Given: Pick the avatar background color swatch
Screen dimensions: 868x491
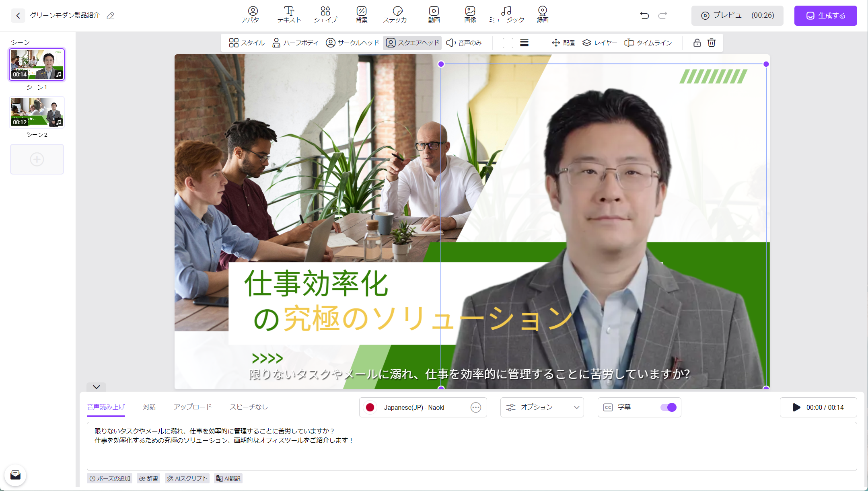Looking at the screenshot, I should pos(508,43).
